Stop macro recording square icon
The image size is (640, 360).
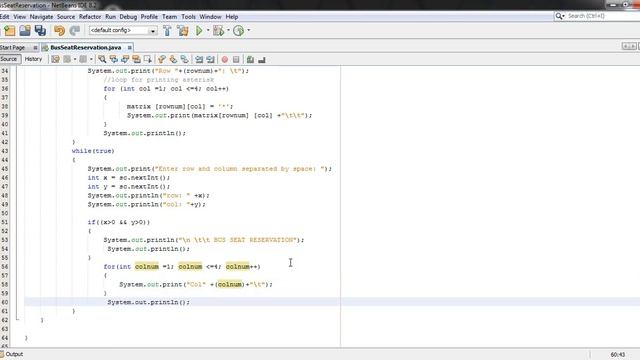(236, 60)
